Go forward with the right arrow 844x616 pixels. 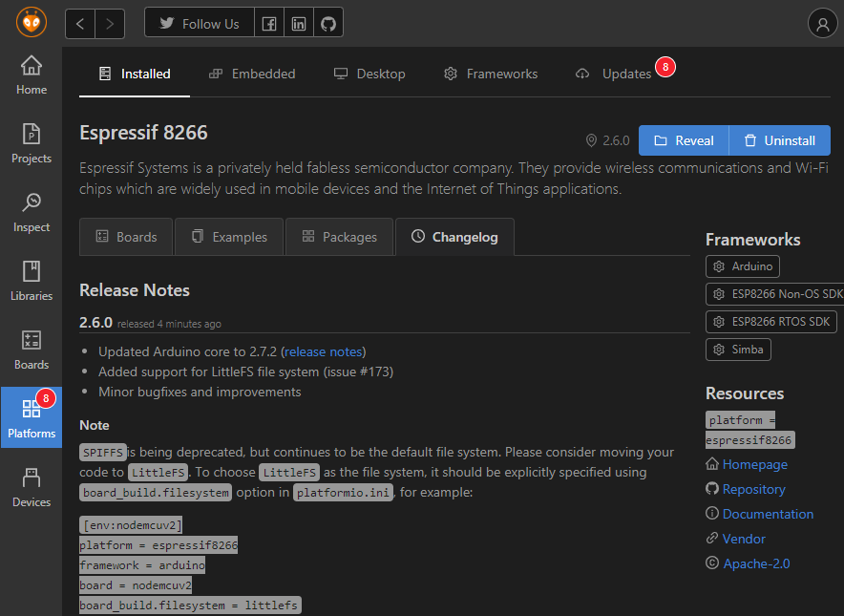[x=110, y=24]
